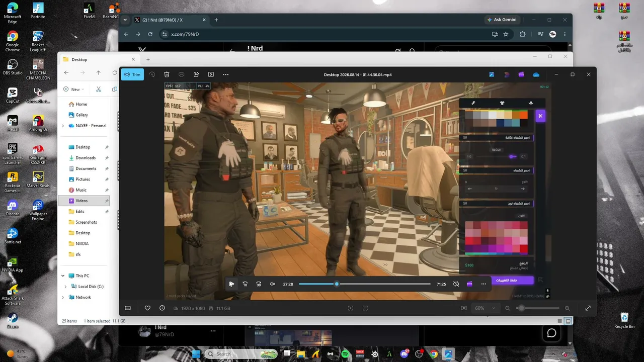Open the Share icon in Photos toolbar
This screenshot has width=644, height=362.
(196, 74)
